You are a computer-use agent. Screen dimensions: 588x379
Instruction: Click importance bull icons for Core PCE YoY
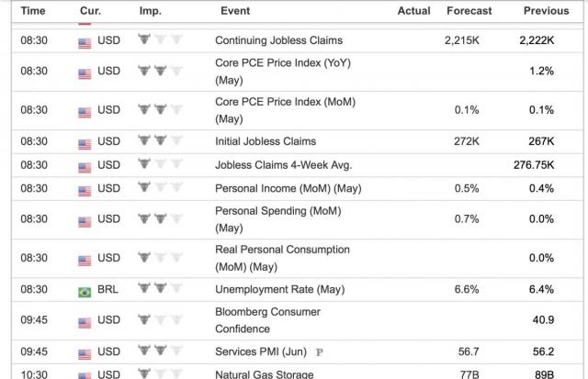click(160, 70)
